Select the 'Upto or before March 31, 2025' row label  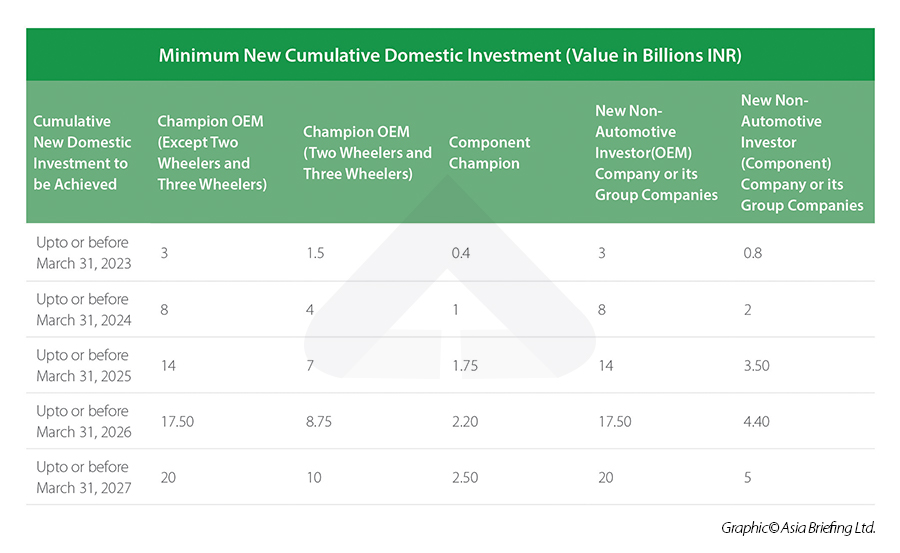tap(84, 365)
